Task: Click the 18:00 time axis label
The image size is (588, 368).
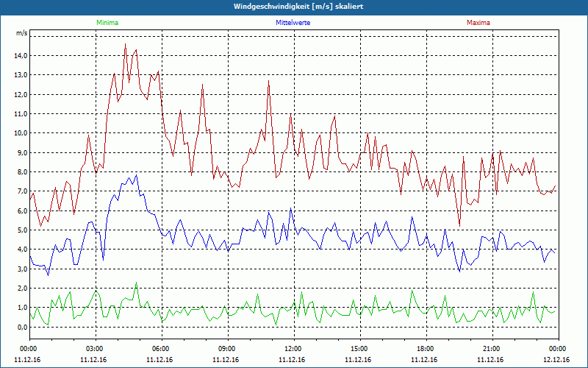Action: click(427, 349)
